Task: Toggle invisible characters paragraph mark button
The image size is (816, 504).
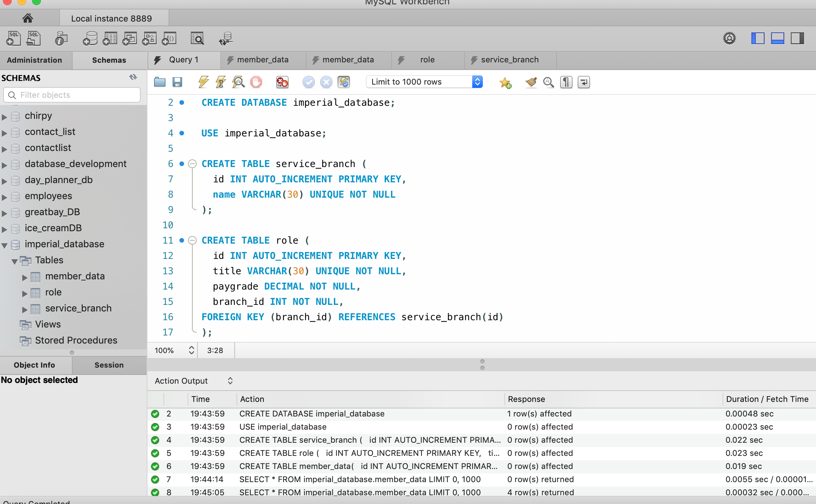Action: tap(566, 82)
